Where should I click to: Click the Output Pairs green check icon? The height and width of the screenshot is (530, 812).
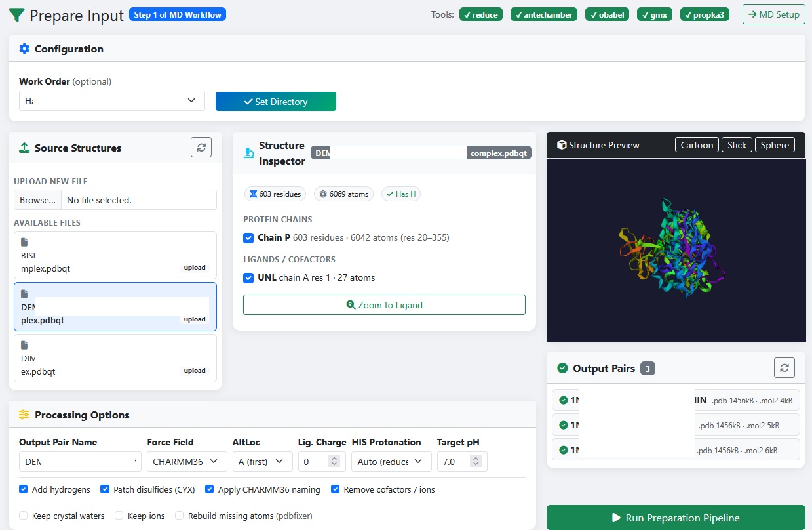[562, 368]
